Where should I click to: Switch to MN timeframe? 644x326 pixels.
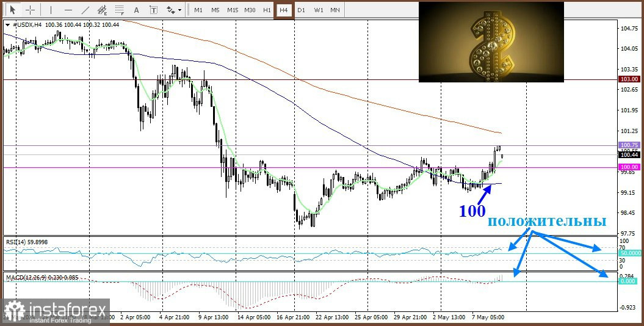[x=335, y=10]
